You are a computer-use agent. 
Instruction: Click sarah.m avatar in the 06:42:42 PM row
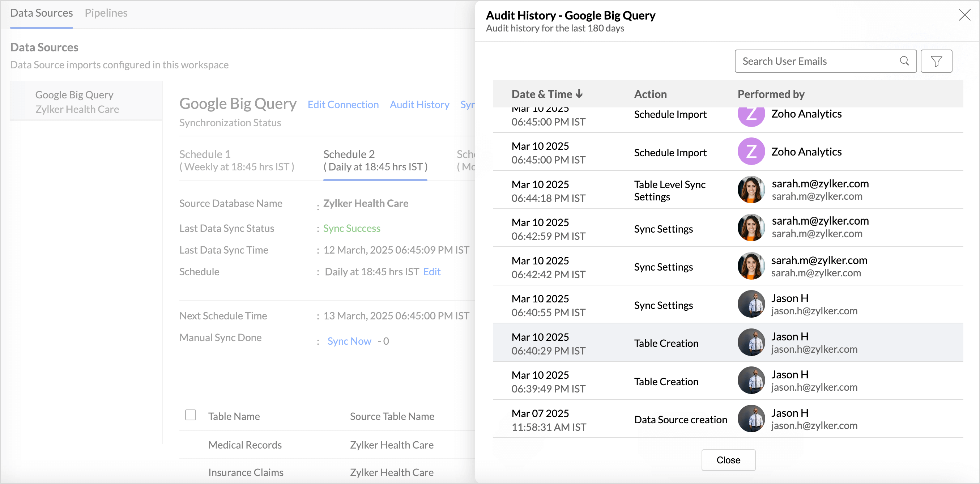point(751,266)
